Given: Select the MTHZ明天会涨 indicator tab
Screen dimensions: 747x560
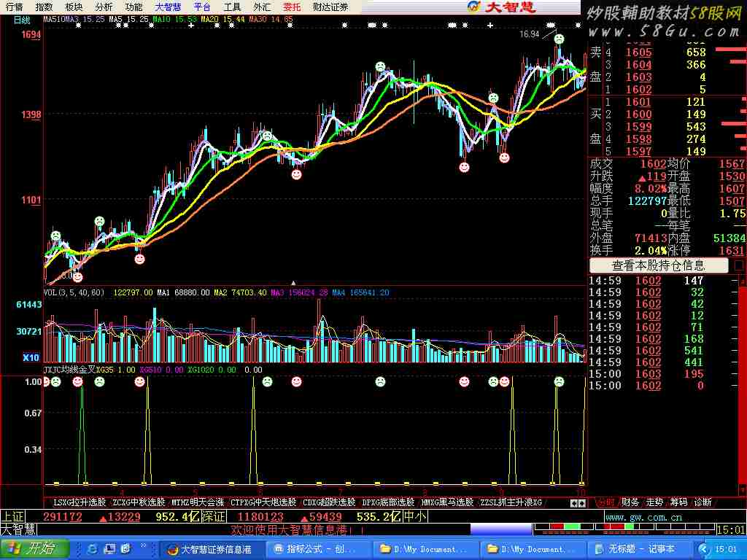Looking at the screenshot, I should pos(198,502).
